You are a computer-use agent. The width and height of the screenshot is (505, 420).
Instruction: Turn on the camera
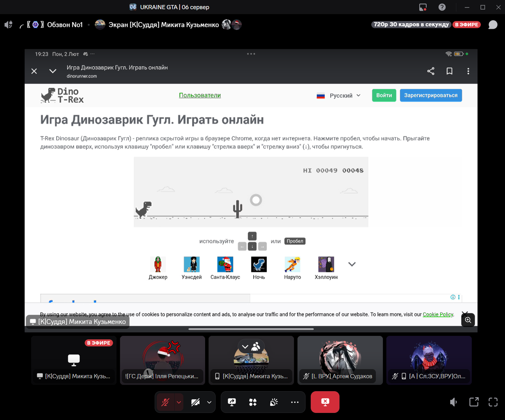(195, 402)
